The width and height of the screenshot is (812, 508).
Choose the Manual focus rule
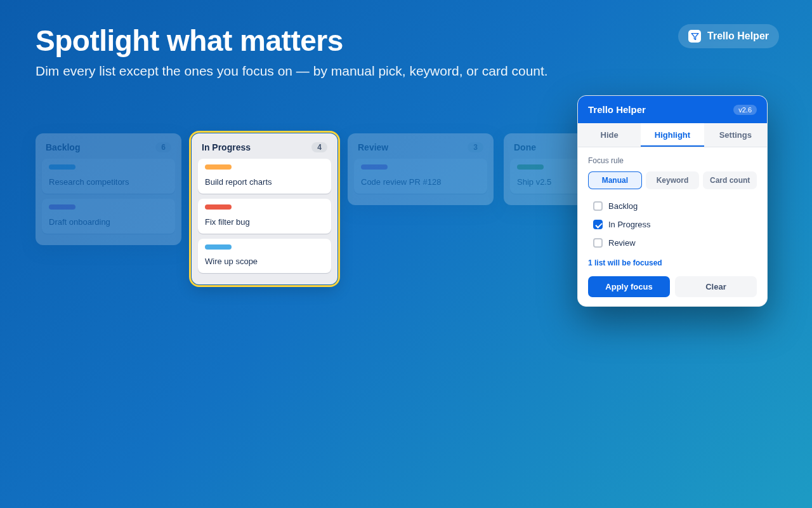(615, 180)
